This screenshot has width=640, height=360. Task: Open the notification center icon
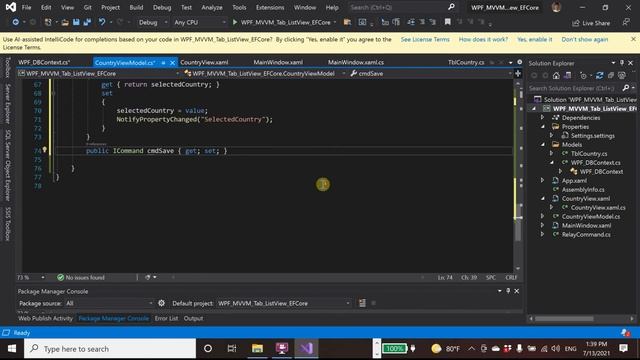tap(623, 349)
